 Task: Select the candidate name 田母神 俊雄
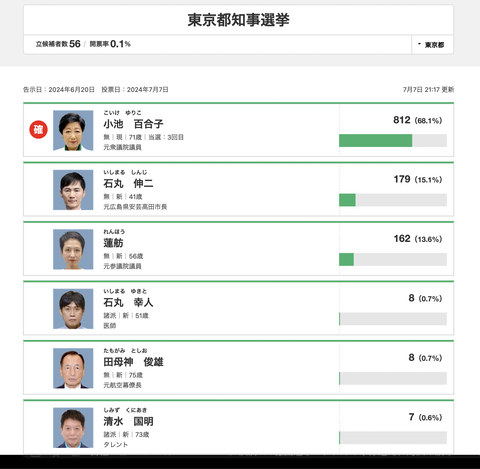click(133, 362)
